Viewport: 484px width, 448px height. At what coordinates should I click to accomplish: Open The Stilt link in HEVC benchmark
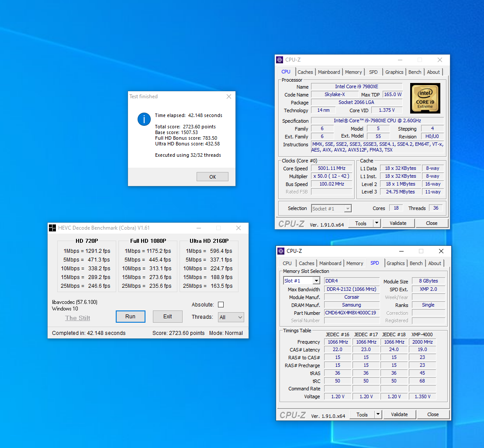click(x=77, y=318)
